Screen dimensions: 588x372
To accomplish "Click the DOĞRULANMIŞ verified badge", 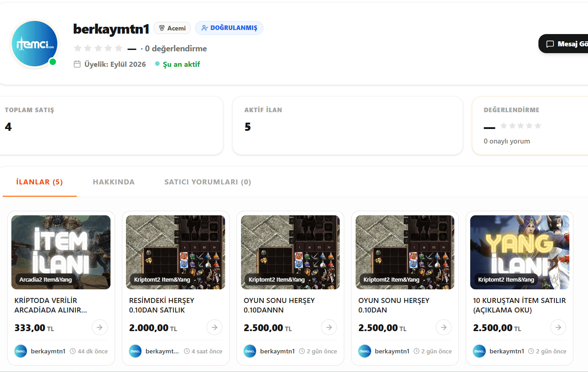I will tap(229, 28).
